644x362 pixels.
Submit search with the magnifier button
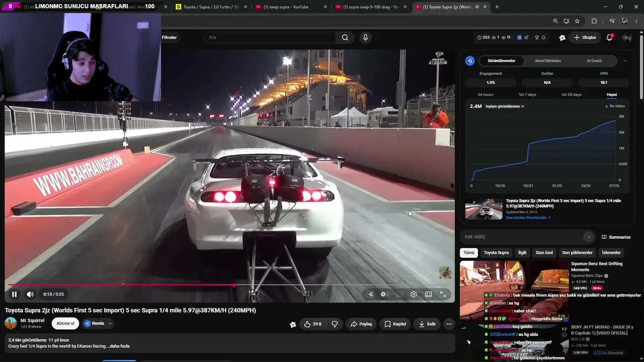[345, 37]
